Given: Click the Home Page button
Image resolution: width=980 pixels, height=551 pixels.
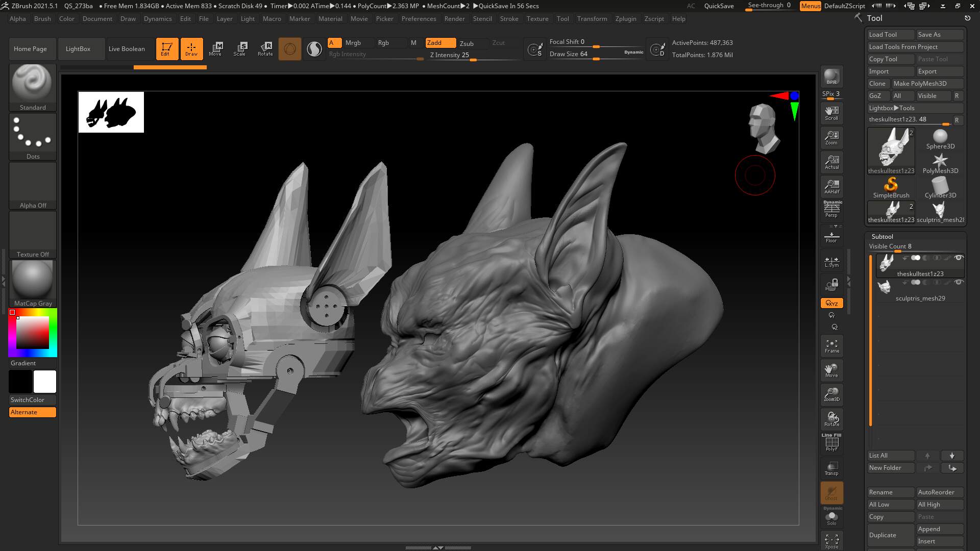Looking at the screenshot, I should point(32,49).
